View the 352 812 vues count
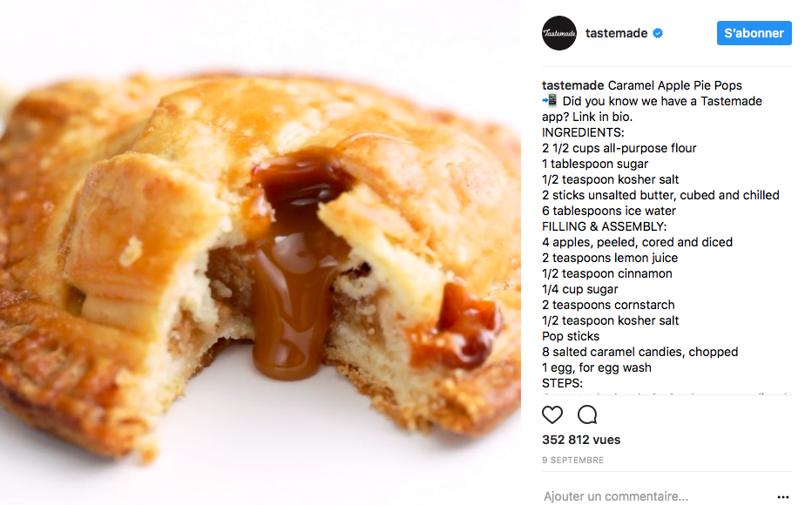 tap(581, 440)
